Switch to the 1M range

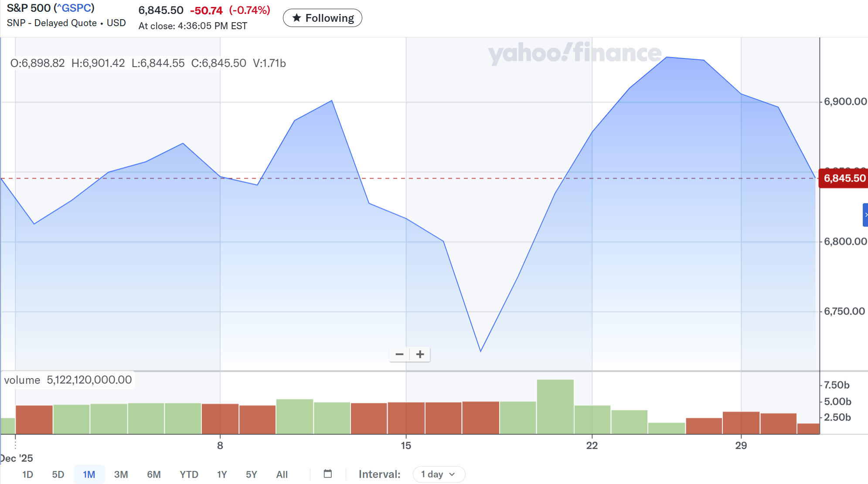[x=89, y=474]
